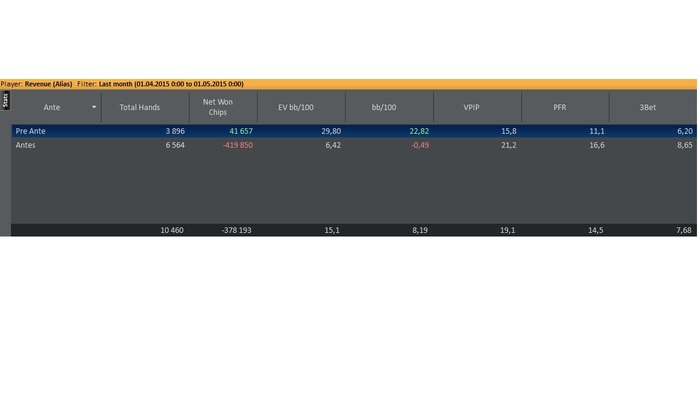Click VPIP value 21,2
Image resolution: width=700 pixels, height=394 pixels.
(509, 145)
